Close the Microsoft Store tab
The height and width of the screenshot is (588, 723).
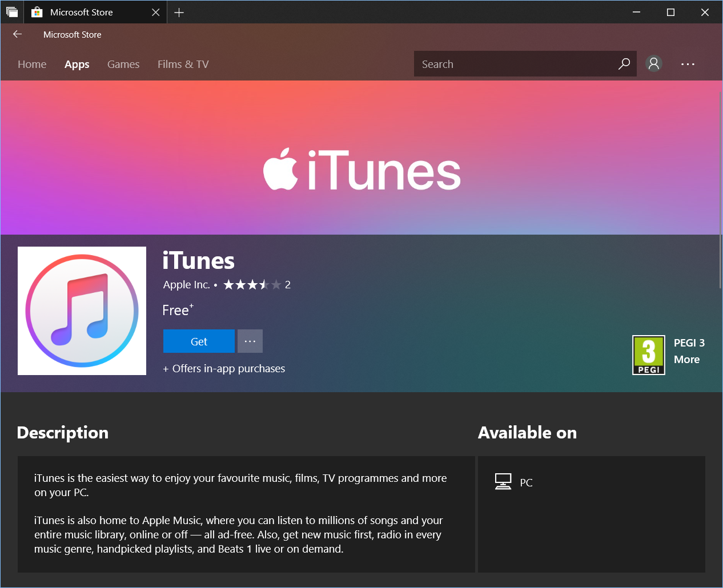pyautogui.click(x=155, y=13)
